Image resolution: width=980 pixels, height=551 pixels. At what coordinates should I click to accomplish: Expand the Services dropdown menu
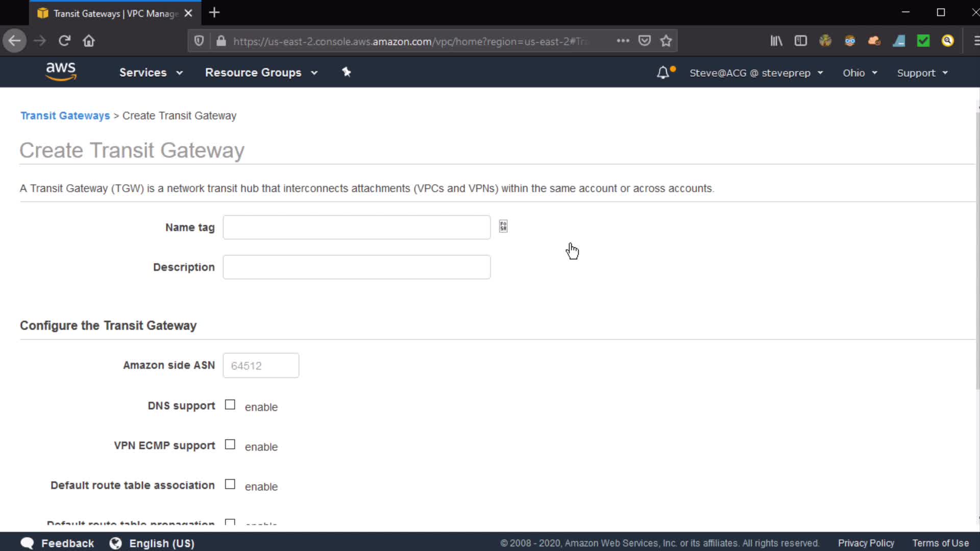click(151, 72)
